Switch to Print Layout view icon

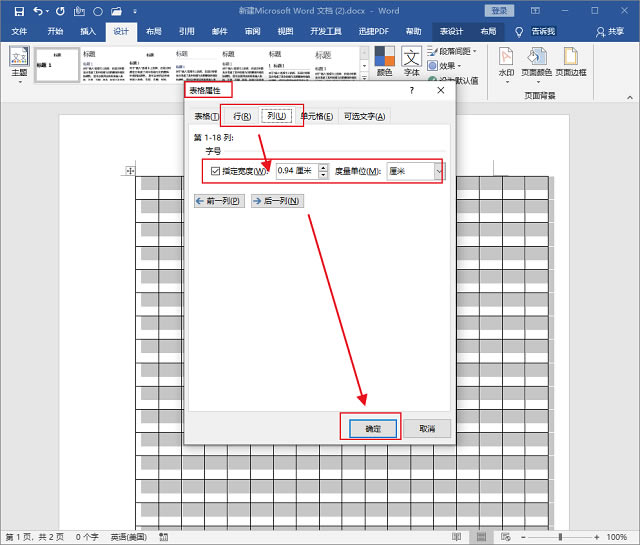tap(482, 537)
